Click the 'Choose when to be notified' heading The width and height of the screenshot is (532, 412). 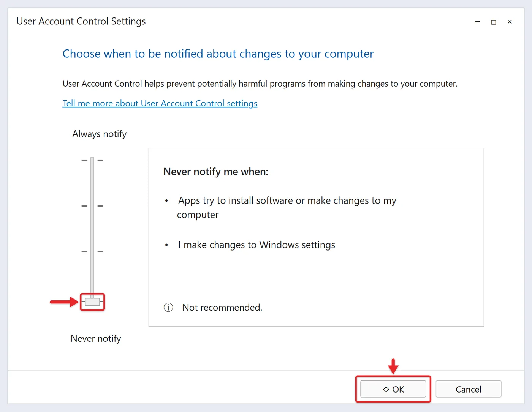click(218, 54)
